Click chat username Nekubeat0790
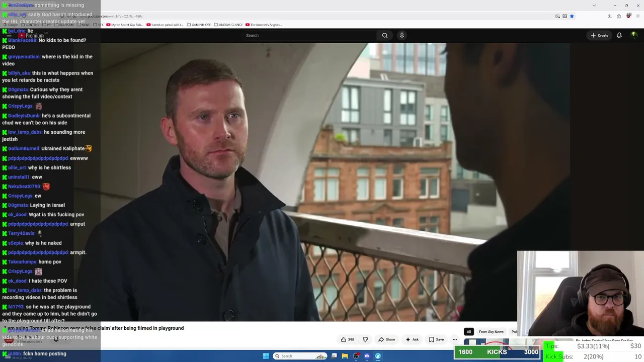This screenshot has width=644, height=362. coord(24,187)
